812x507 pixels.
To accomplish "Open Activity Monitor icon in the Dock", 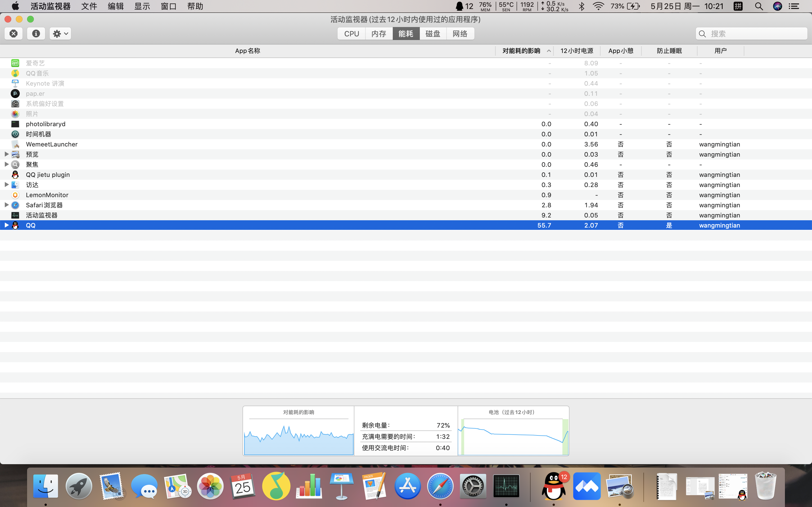I will point(506,486).
